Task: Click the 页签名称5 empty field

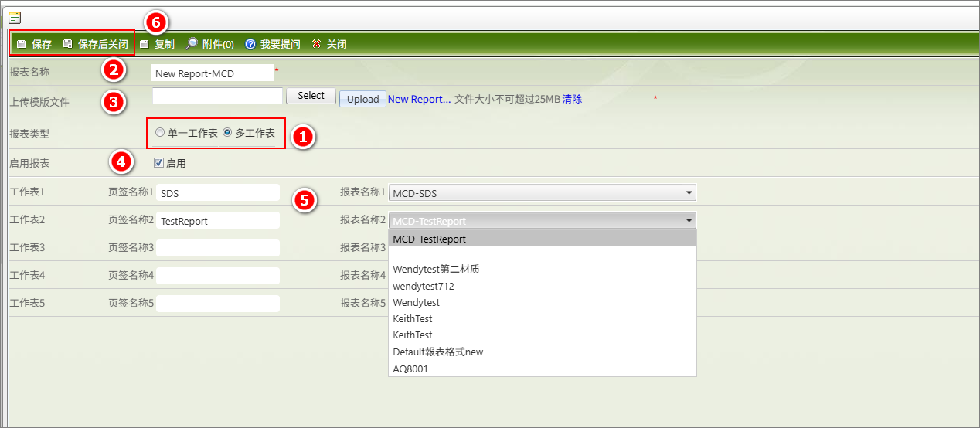Action: click(x=218, y=303)
